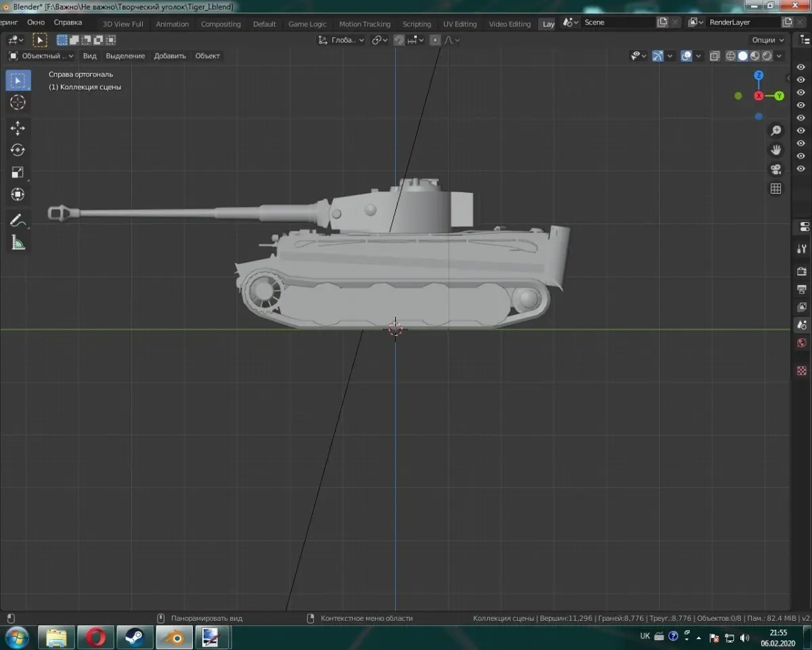
Task: Click the blue Z axis gizmo ball
Action: pos(759,75)
